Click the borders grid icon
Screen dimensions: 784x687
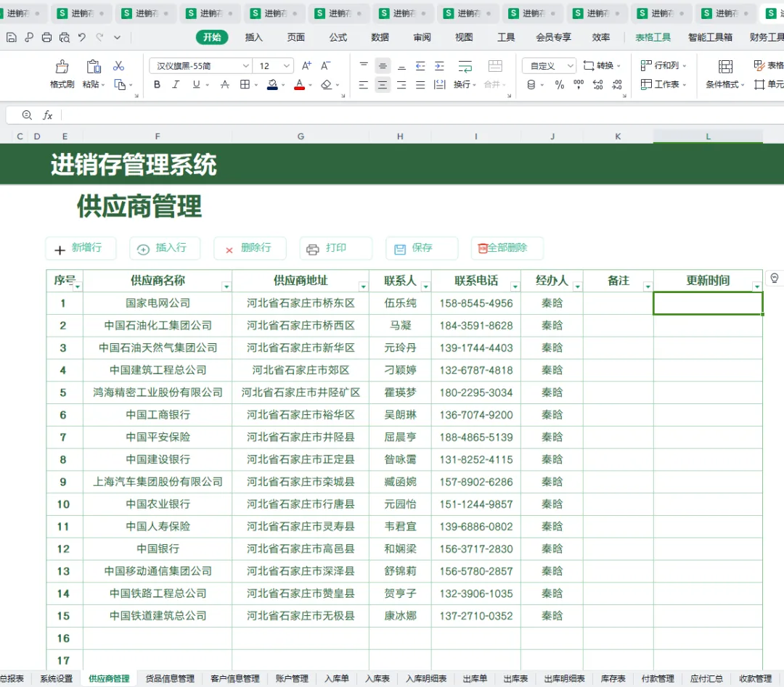(x=245, y=84)
